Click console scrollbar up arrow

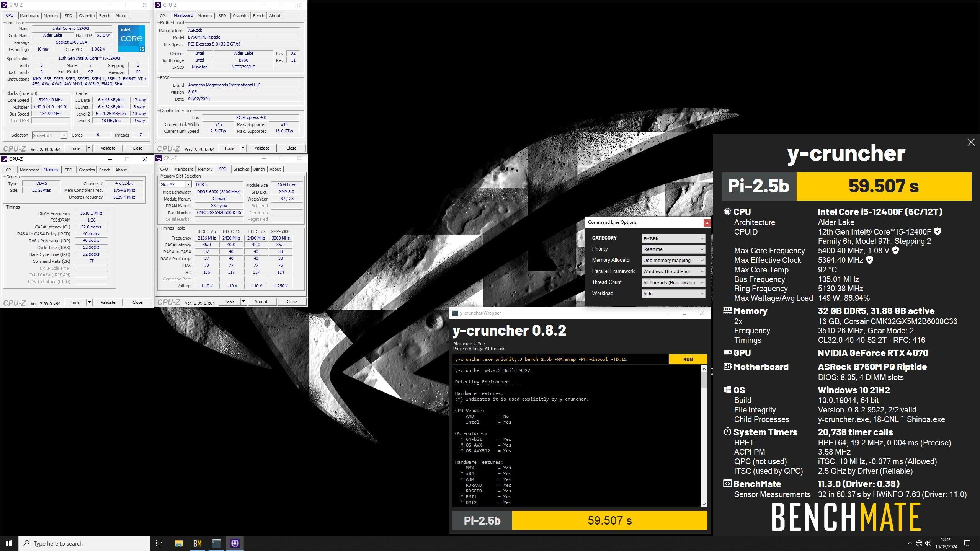(704, 369)
